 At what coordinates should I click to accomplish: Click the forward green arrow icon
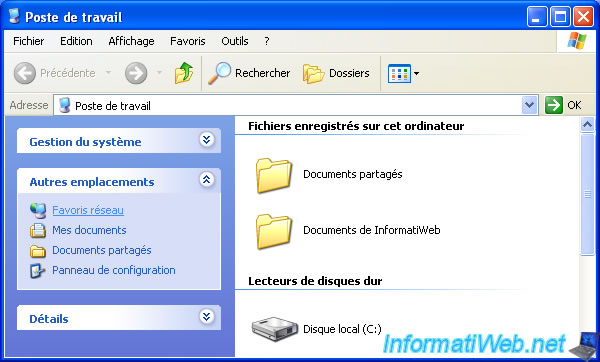(136, 73)
